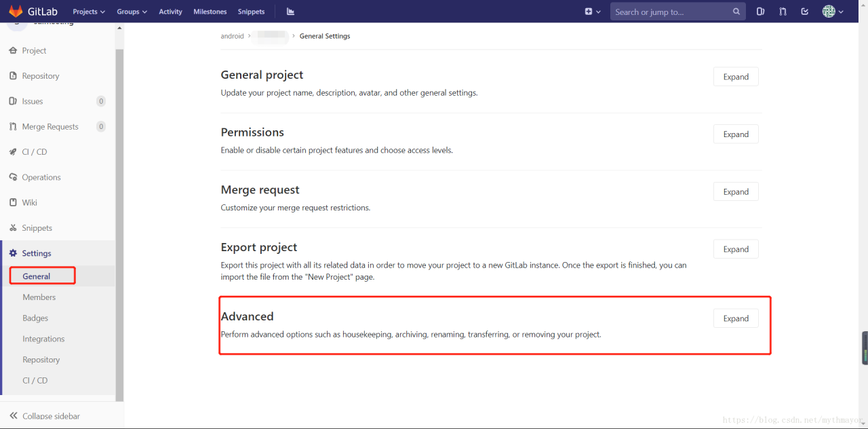Select Members under Settings

point(39,297)
